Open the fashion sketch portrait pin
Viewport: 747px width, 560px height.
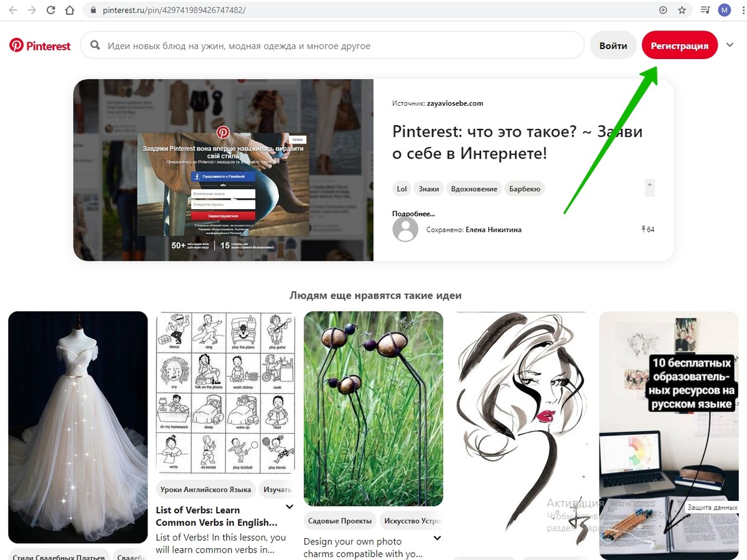point(521,431)
